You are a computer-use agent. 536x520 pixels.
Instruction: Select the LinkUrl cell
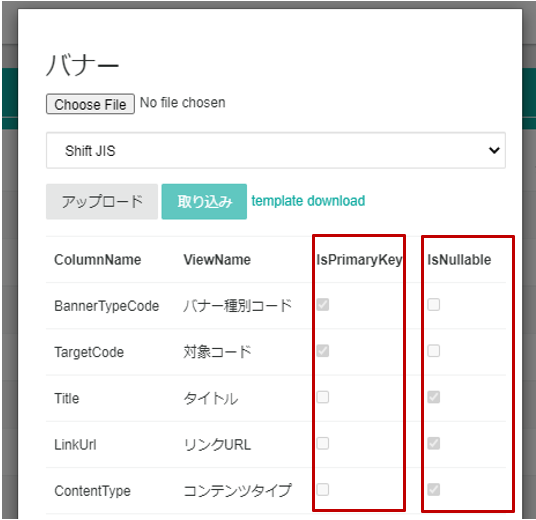pos(75,445)
